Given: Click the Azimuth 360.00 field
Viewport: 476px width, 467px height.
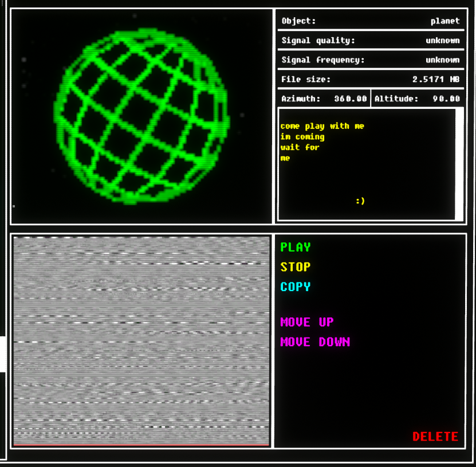Looking at the screenshot, I should [x=324, y=99].
